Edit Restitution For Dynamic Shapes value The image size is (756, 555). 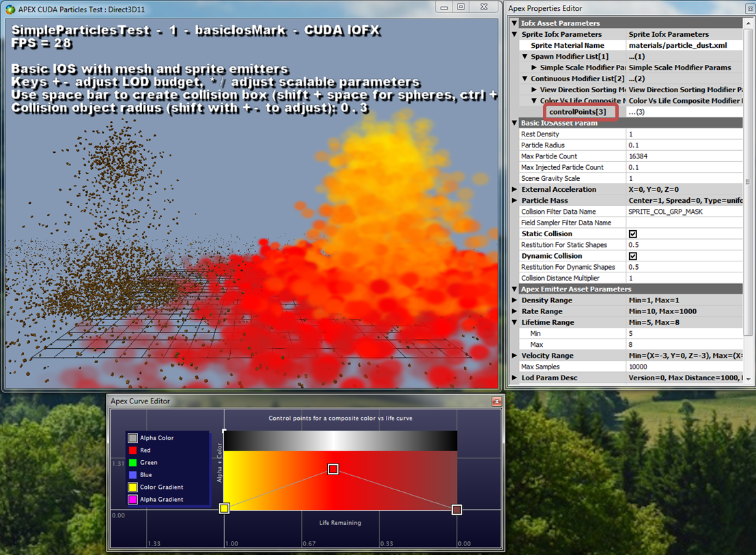[685, 267]
